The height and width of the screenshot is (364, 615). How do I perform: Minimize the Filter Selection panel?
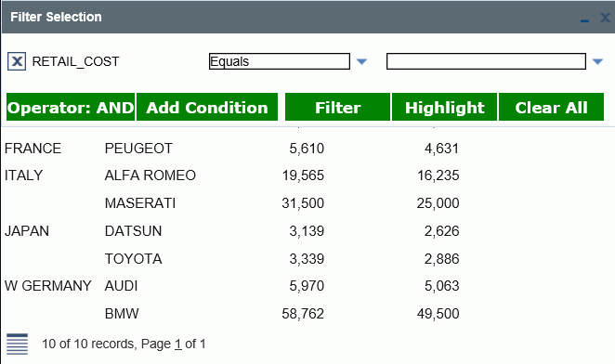(x=584, y=19)
